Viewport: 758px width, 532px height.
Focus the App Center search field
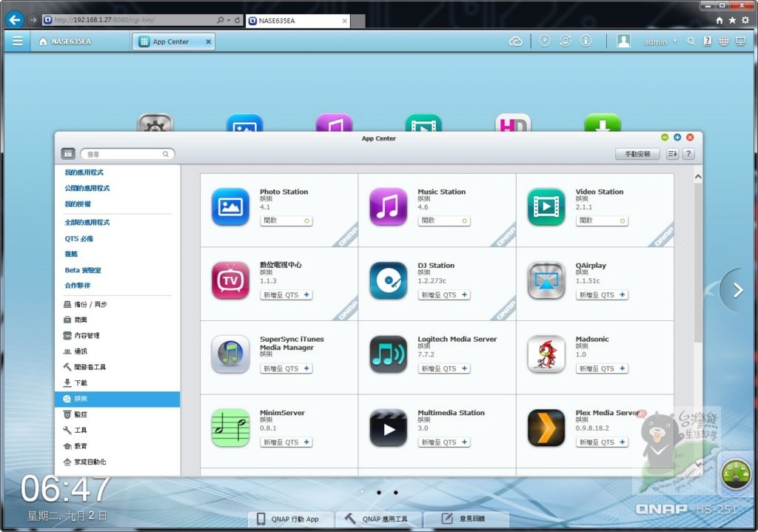pyautogui.click(x=127, y=154)
